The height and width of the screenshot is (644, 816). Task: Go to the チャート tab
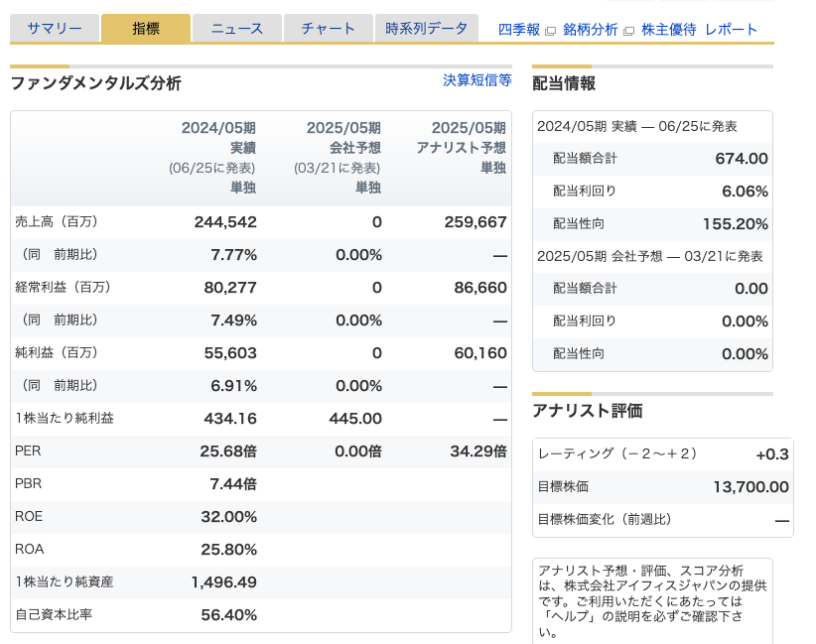click(x=328, y=29)
